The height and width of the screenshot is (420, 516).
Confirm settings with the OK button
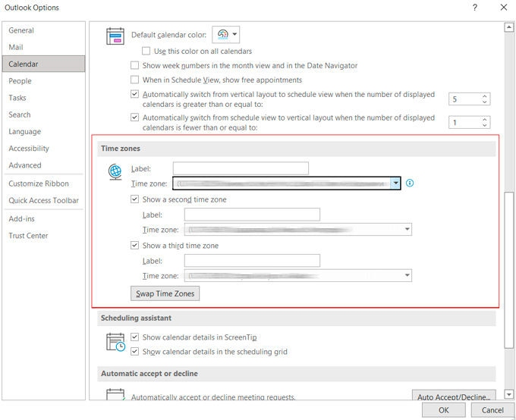(444, 410)
